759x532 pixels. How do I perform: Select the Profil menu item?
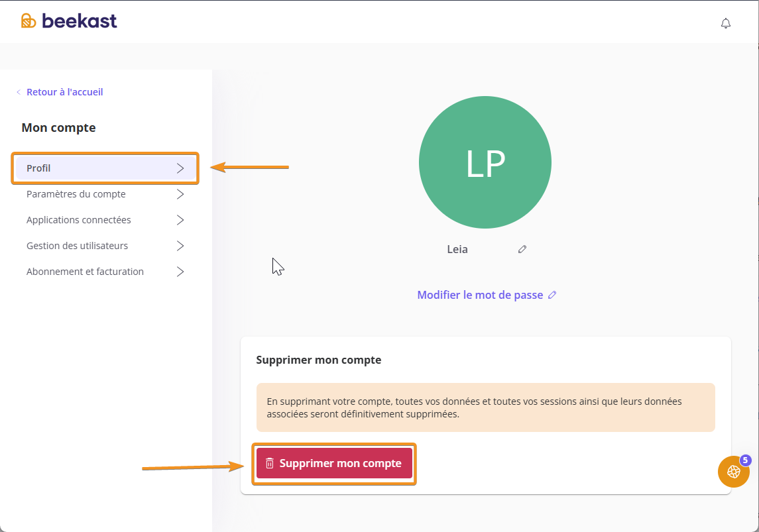(39, 168)
